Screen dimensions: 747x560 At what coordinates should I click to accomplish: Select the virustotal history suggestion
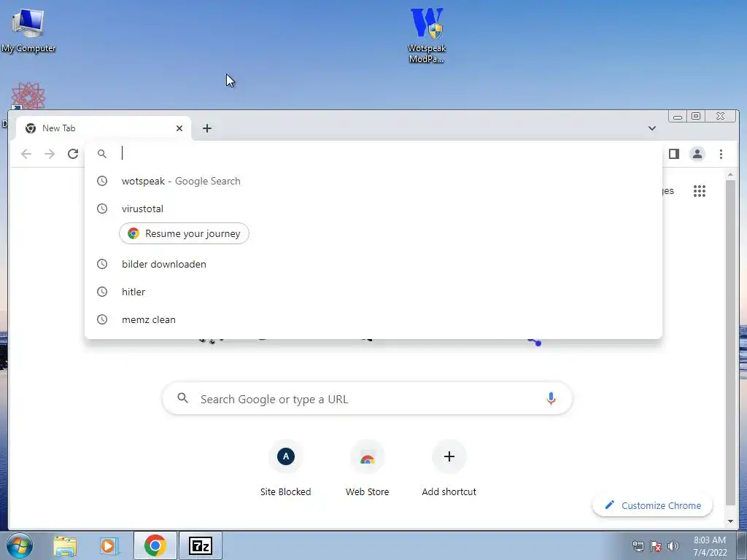[x=373, y=209]
